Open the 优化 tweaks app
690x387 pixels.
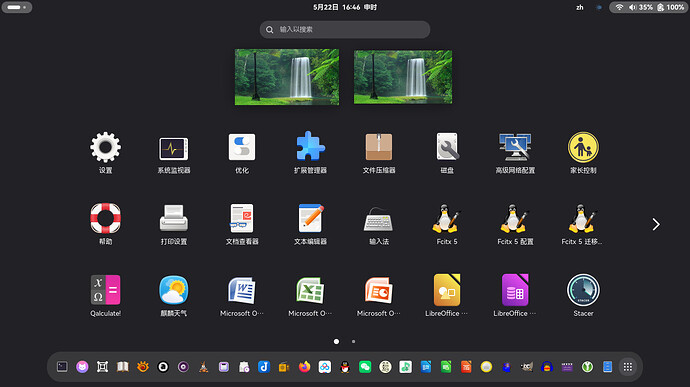click(x=242, y=152)
